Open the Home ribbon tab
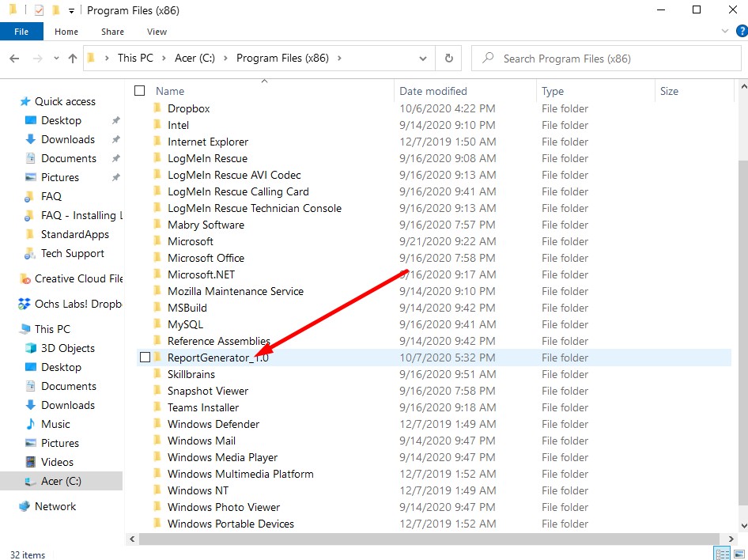748x560 pixels. (x=66, y=32)
